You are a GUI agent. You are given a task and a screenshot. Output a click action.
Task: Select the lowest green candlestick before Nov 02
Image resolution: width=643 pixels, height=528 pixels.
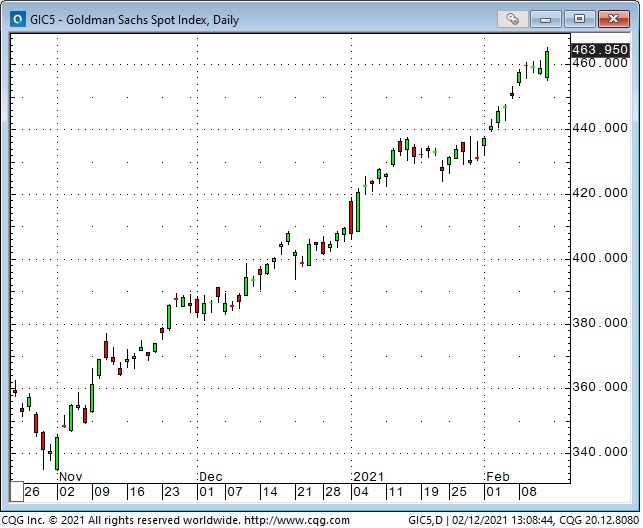pyautogui.click(x=57, y=453)
